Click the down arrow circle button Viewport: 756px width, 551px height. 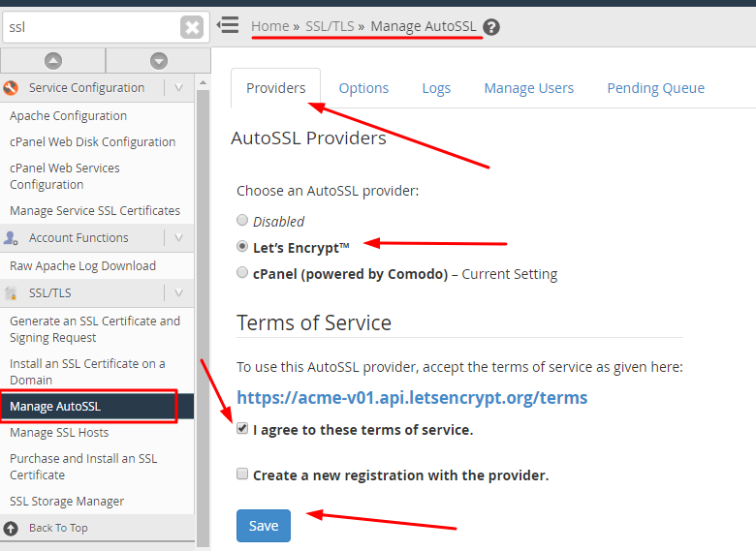click(x=159, y=61)
